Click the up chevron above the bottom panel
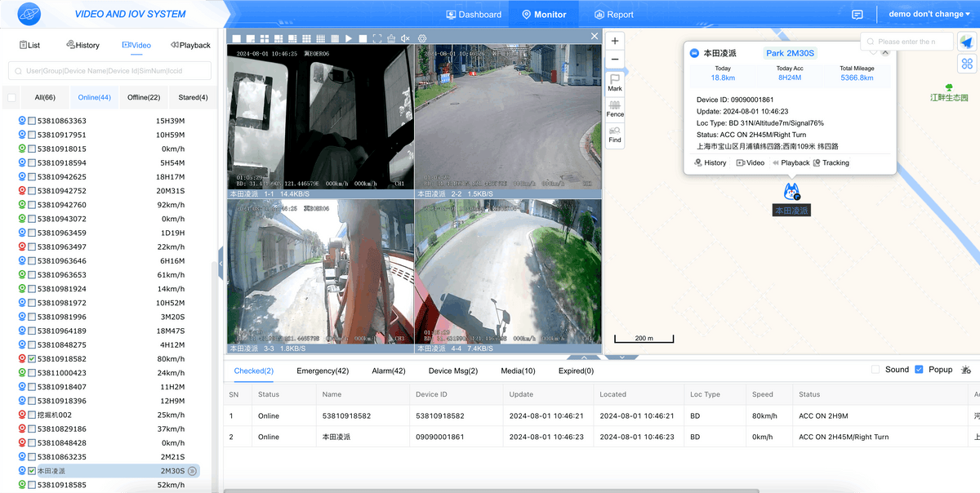This screenshot has height=493, width=980. tap(584, 358)
